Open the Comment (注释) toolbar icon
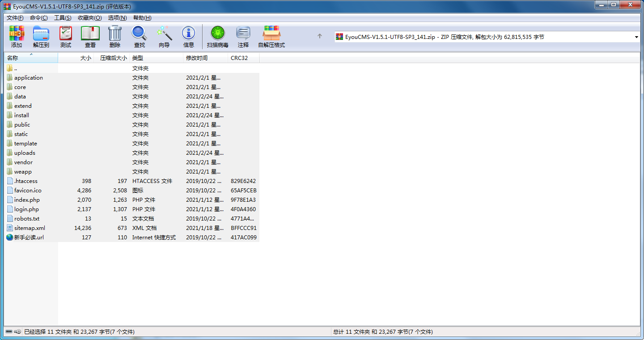This screenshot has width=644, height=340. point(243,37)
